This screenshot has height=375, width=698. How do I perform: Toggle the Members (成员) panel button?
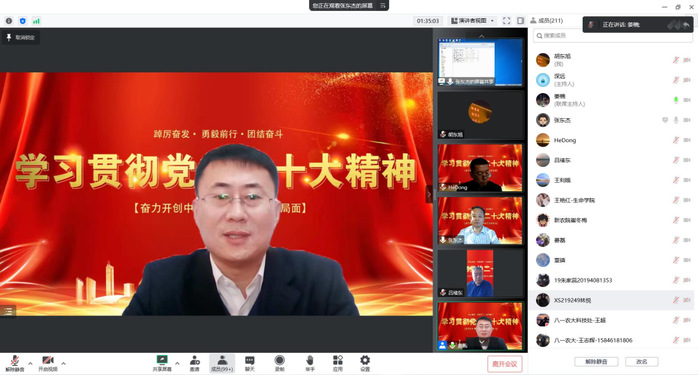pos(222,363)
